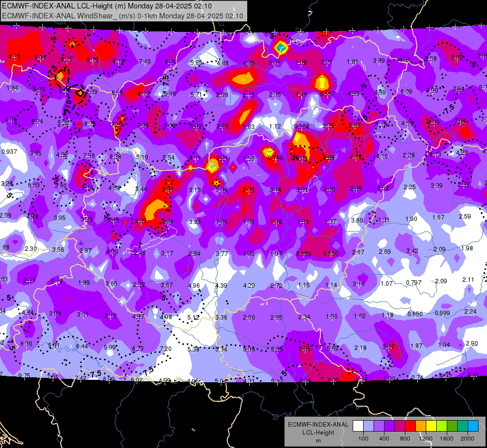Screen dimensions: 487x448
Task: Click the wind shear value '0.937'
Action: (x=9, y=152)
